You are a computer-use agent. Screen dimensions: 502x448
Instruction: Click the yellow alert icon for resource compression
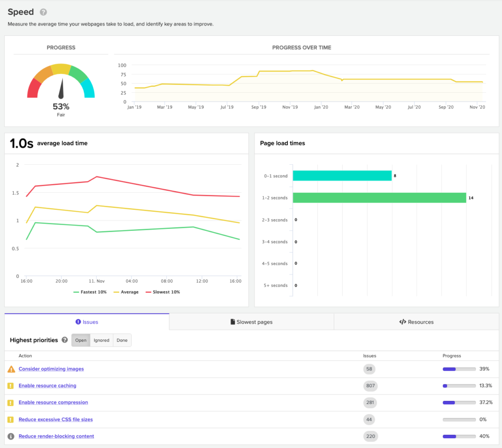(11, 402)
